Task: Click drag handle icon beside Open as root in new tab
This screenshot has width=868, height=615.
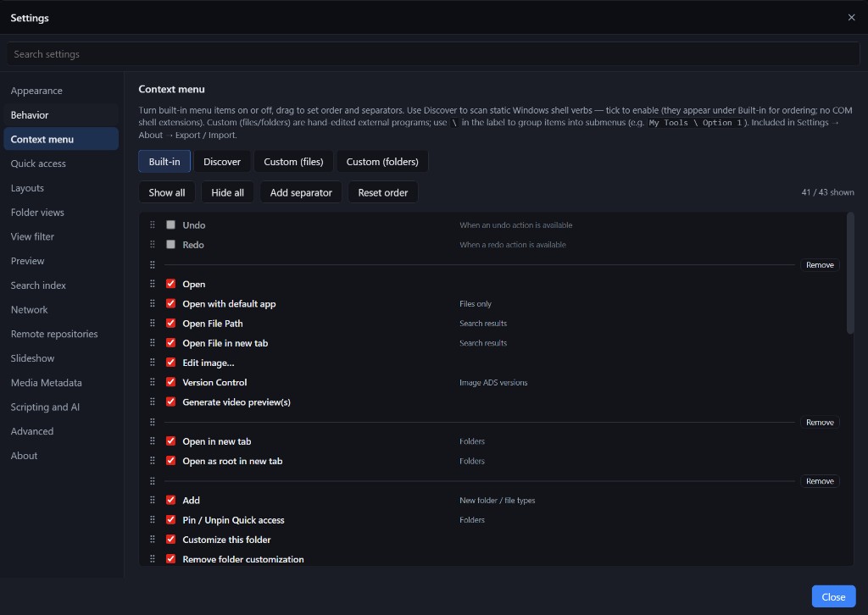Action: tap(153, 461)
